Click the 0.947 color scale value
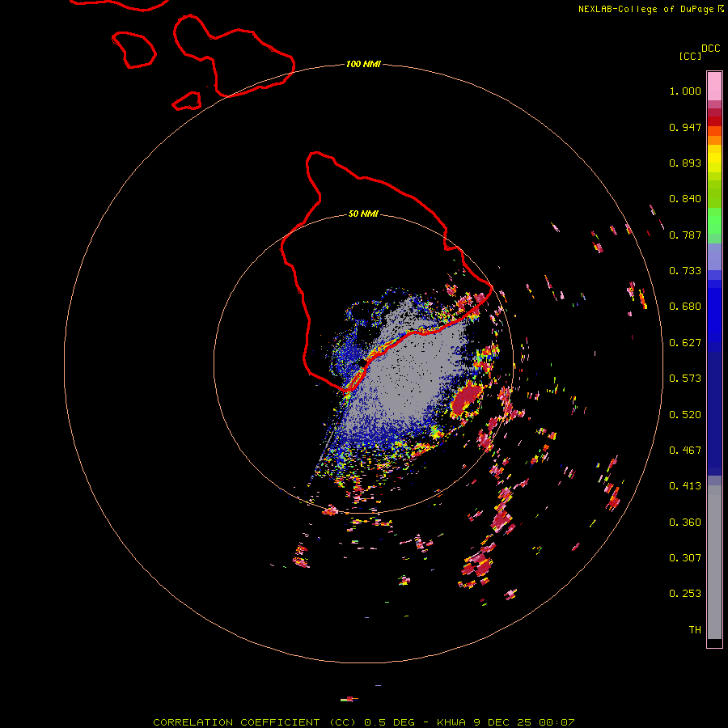This screenshot has width=728, height=728. 685,127
